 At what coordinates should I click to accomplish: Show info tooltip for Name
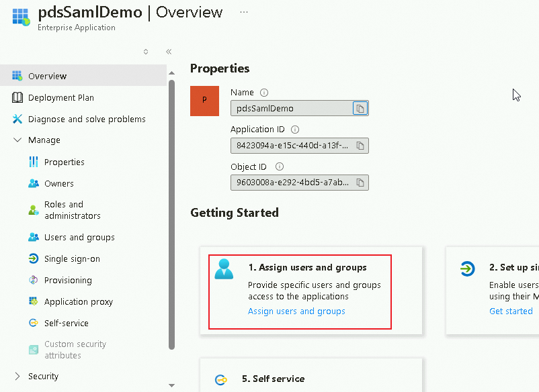click(264, 93)
